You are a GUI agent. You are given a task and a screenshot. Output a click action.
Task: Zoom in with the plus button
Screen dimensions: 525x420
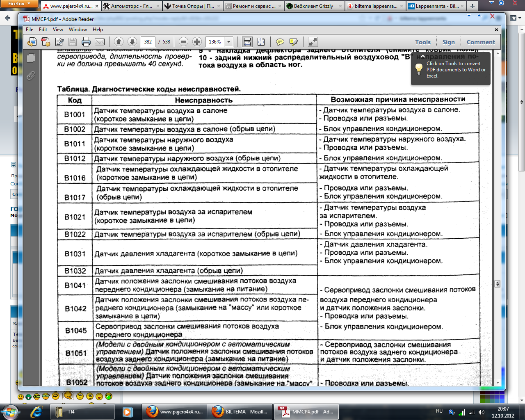point(197,41)
